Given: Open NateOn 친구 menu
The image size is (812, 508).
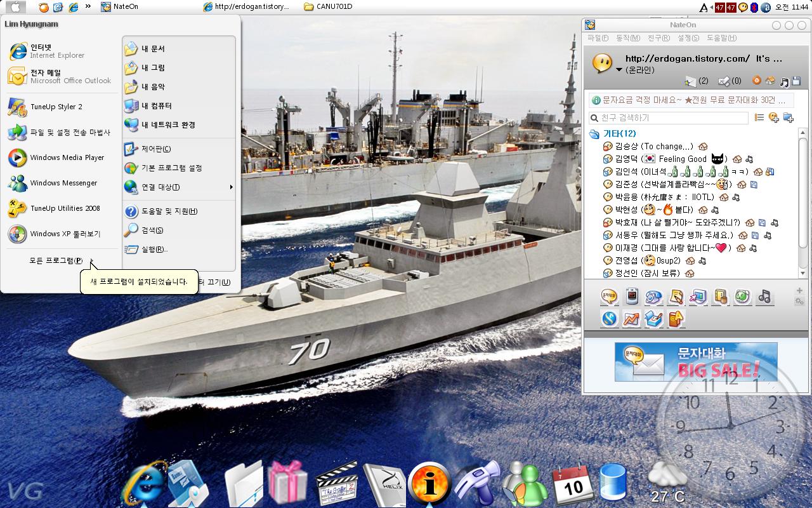Looking at the screenshot, I should (x=658, y=38).
